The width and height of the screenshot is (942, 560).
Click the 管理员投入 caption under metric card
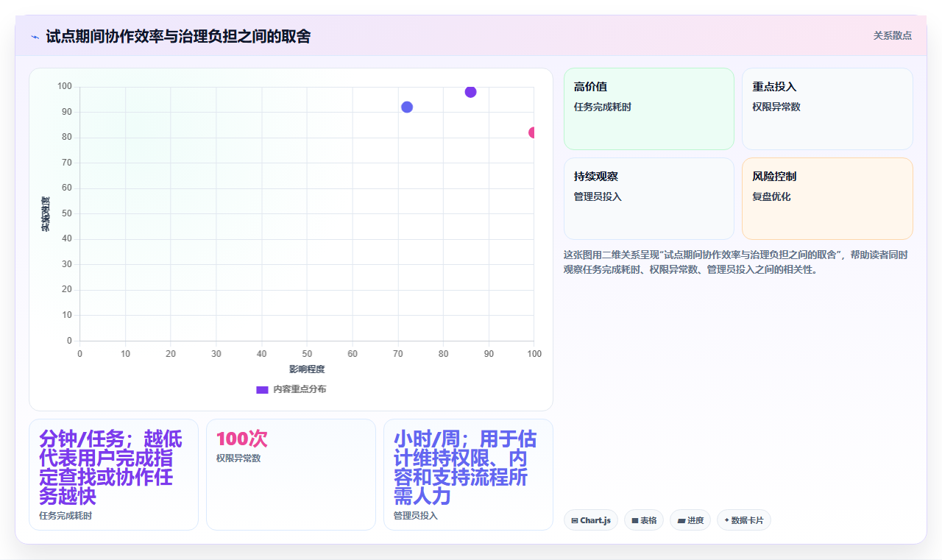[x=416, y=516]
